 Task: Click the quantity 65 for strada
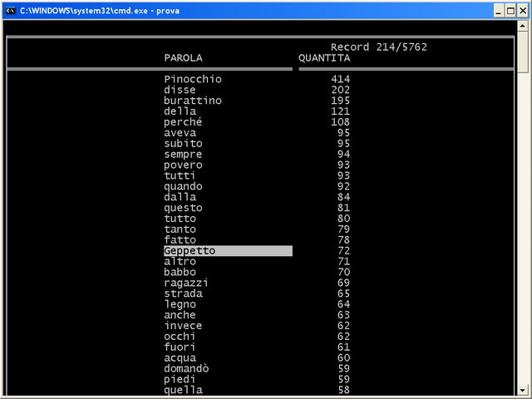click(343, 293)
